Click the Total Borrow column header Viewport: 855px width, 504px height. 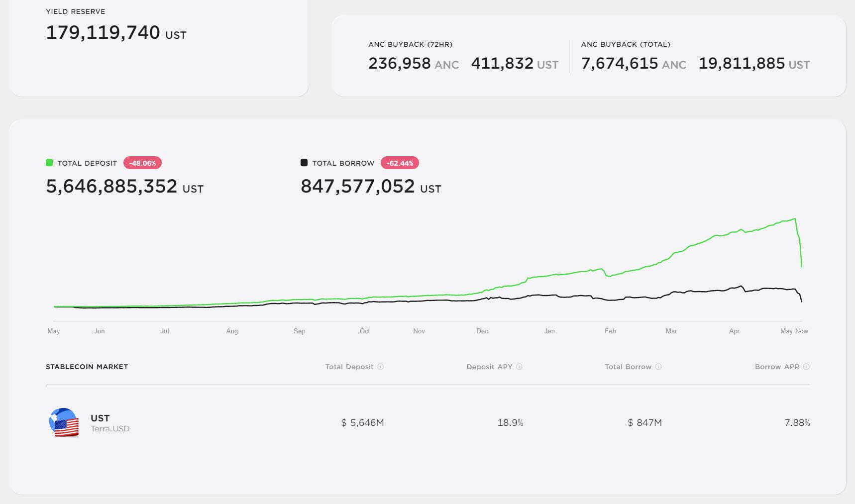[628, 367]
